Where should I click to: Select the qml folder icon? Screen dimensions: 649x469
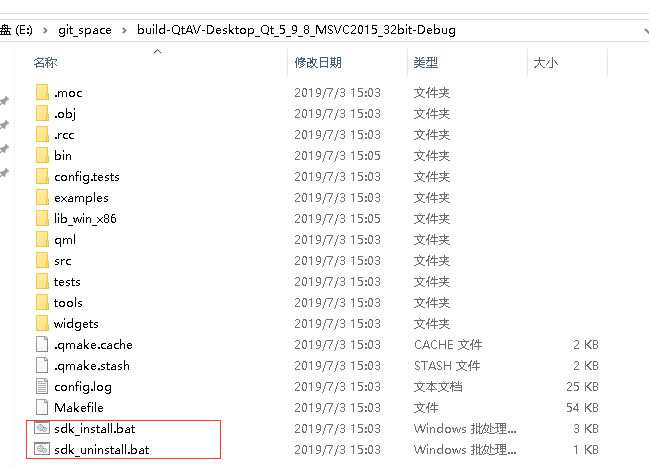click(x=42, y=240)
